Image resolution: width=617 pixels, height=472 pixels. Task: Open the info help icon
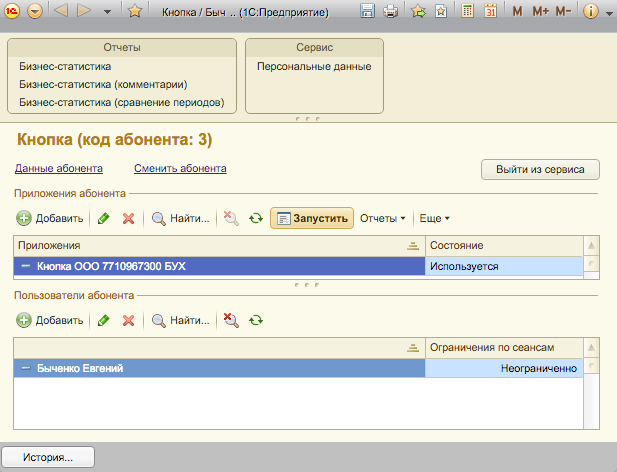tap(591, 11)
